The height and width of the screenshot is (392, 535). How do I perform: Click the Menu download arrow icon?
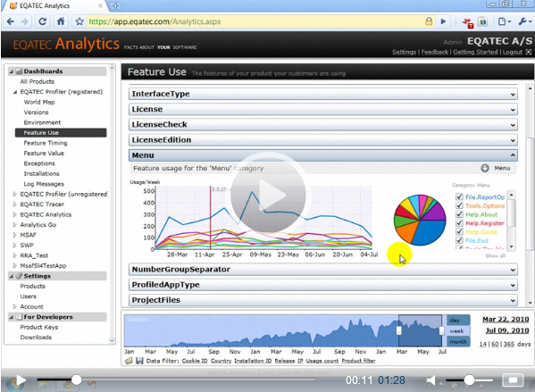pos(485,168)
